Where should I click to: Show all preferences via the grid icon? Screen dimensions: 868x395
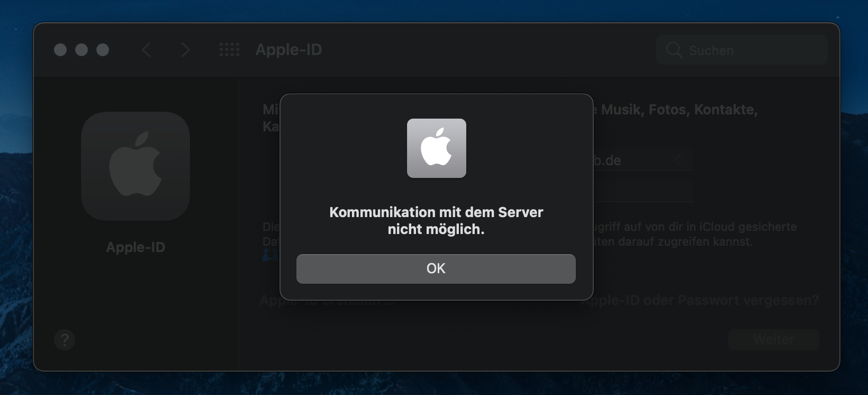coord(229,50)
